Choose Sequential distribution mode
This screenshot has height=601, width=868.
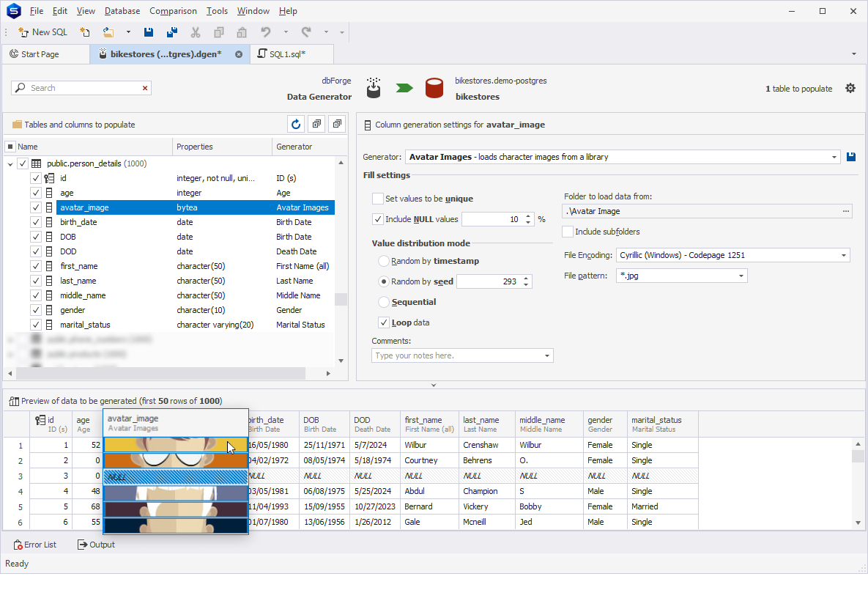pyautogui.click(x=384, y=302)
